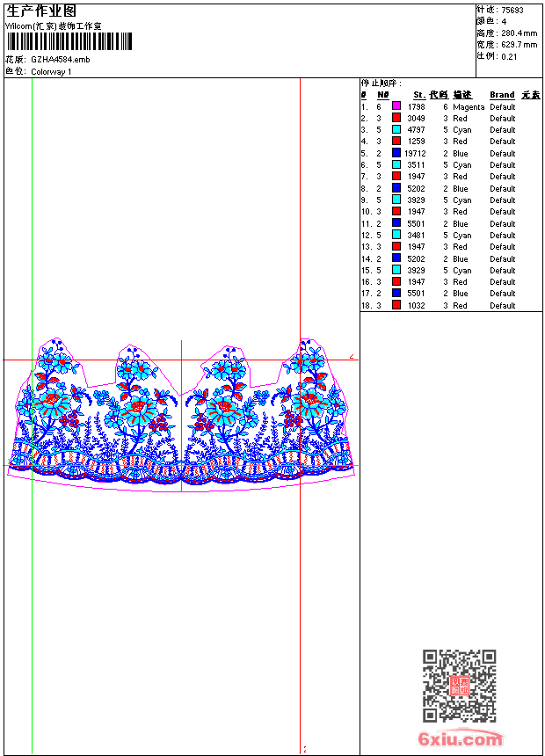The image size is (545, 756).
Task: Click the Brand column header
Action: click(502, 95)
